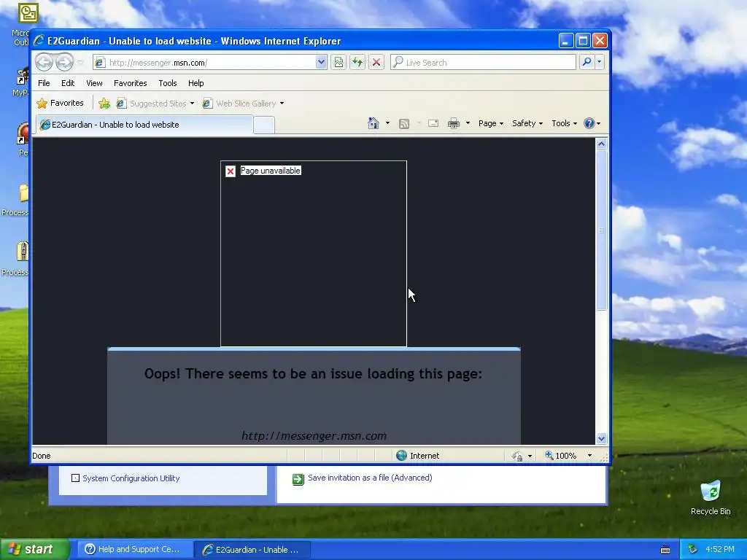The image size is (747, 560).
Task: Expand the Print dropdown arrow
Action: 468,123
